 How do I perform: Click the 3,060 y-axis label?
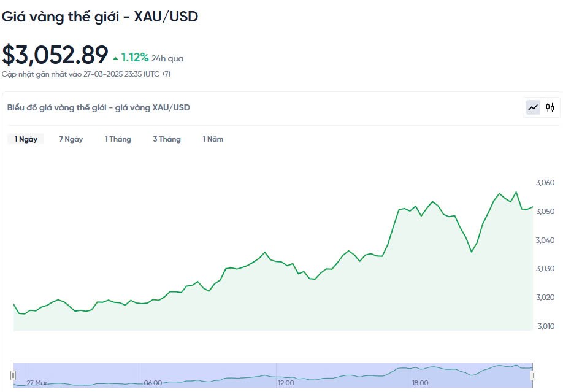[x=545, y=183]
